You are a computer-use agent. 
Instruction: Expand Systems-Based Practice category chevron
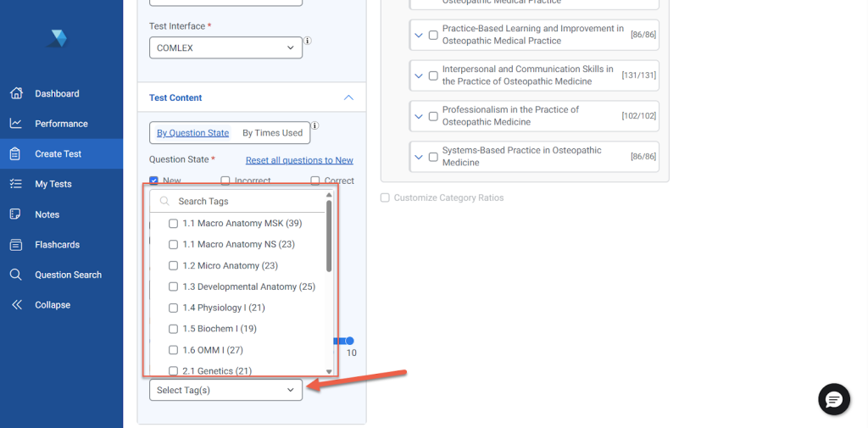[418, 157]
